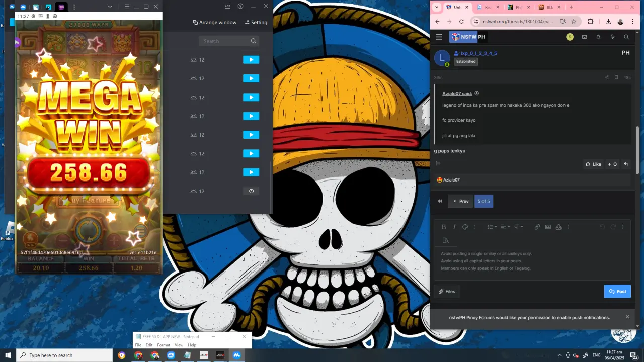Open the alerts bell icon on forum header
Image resolution: width=644 pixels, height=362 pixels.
598,37
